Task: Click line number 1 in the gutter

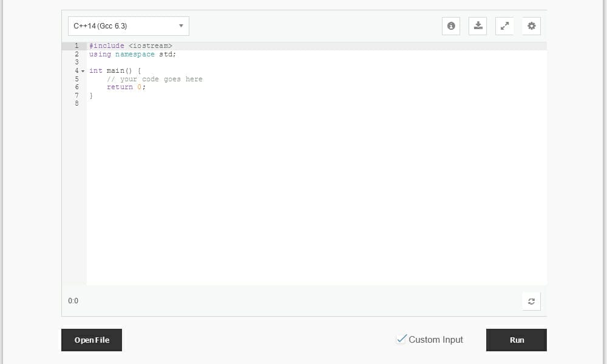Action: coord(76,45)
